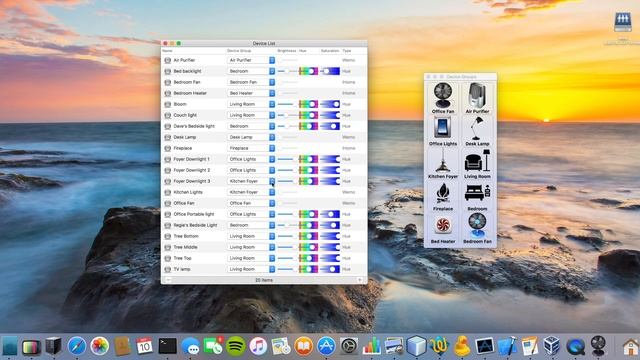Toggle power for Desk Lamp
Screen dimensions: 640x360
point(167,137)
